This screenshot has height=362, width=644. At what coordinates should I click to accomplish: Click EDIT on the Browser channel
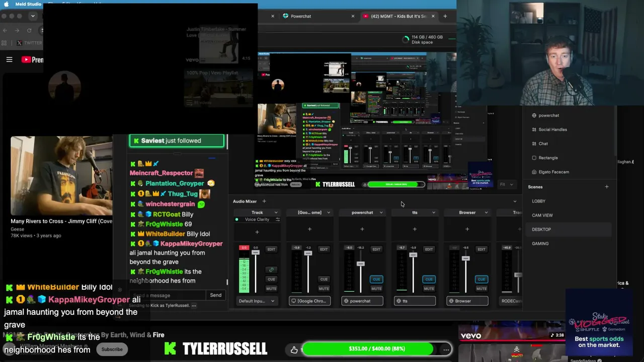coord(481,249)
